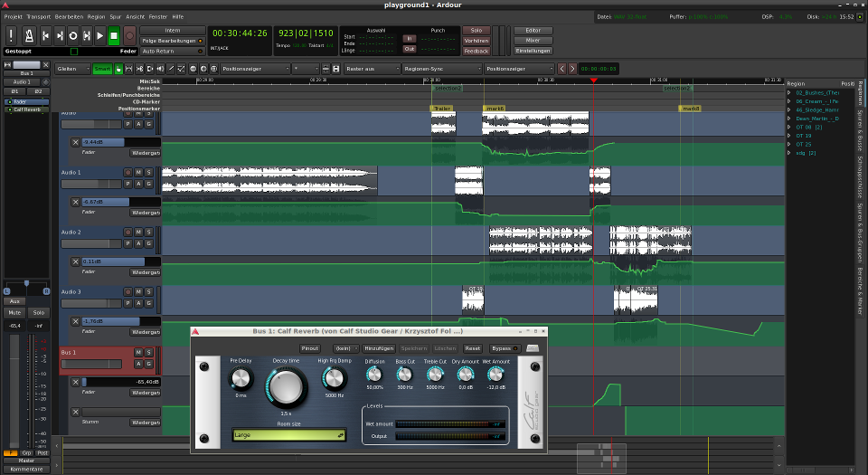Expand the OT 08 region entry

click(x=788, y=128)
